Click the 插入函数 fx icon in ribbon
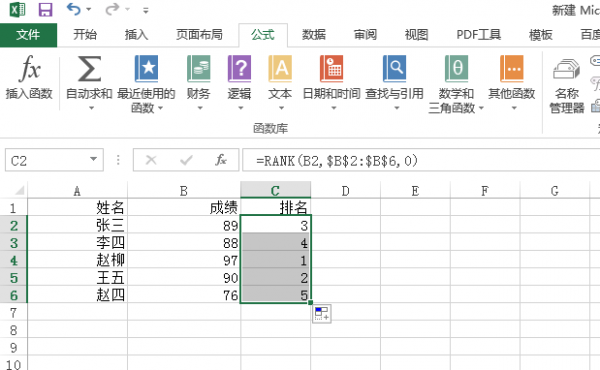The image size is (600, 370). [x=29, y=68]
